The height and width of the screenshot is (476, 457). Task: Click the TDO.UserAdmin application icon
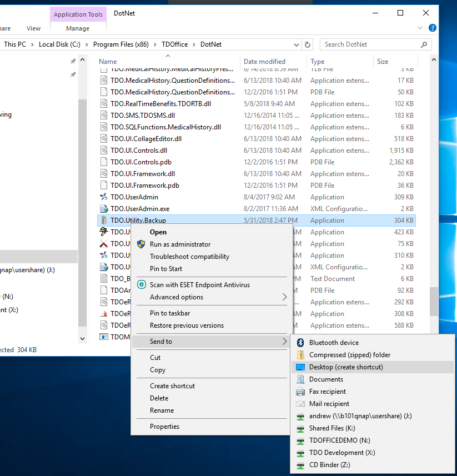pyautogui.click(x=103, y=197)
